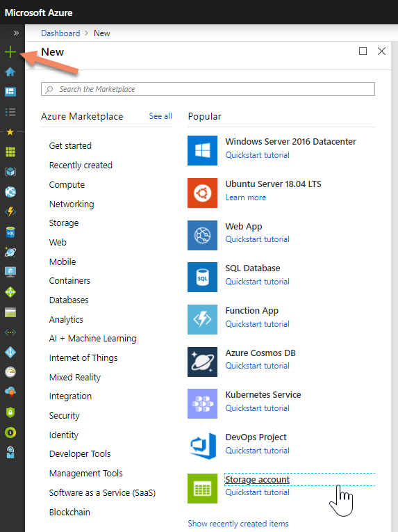Select Identity category
Screen dimensions: 398x532
[64, 435]
